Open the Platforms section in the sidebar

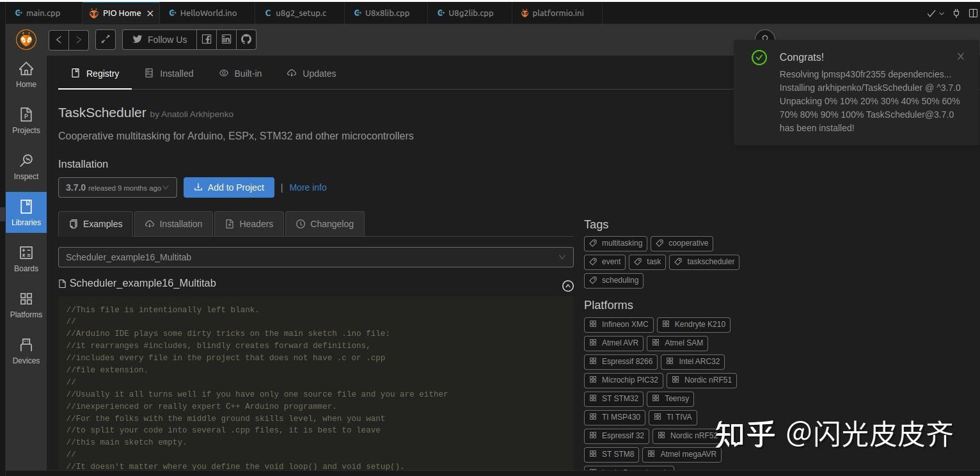(26, 305)
